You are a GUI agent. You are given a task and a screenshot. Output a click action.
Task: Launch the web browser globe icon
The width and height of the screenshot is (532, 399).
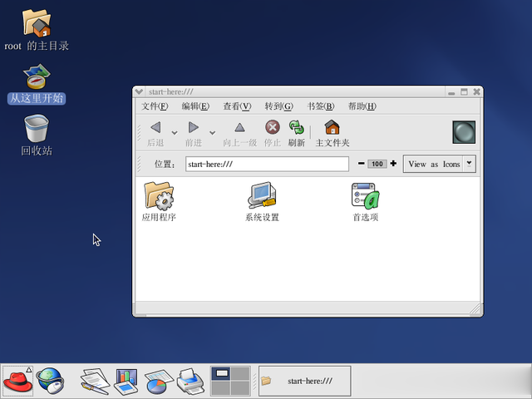pos(50,381)
